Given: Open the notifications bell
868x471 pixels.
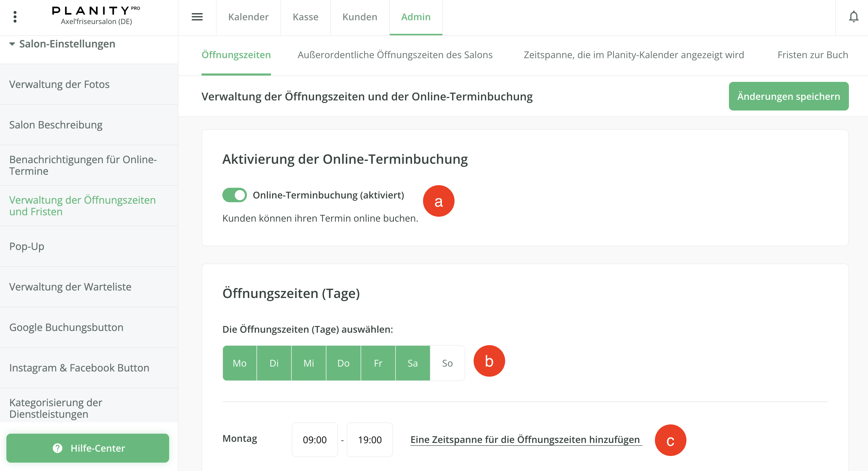Looking at the screenshot, I should pos(853,17).
